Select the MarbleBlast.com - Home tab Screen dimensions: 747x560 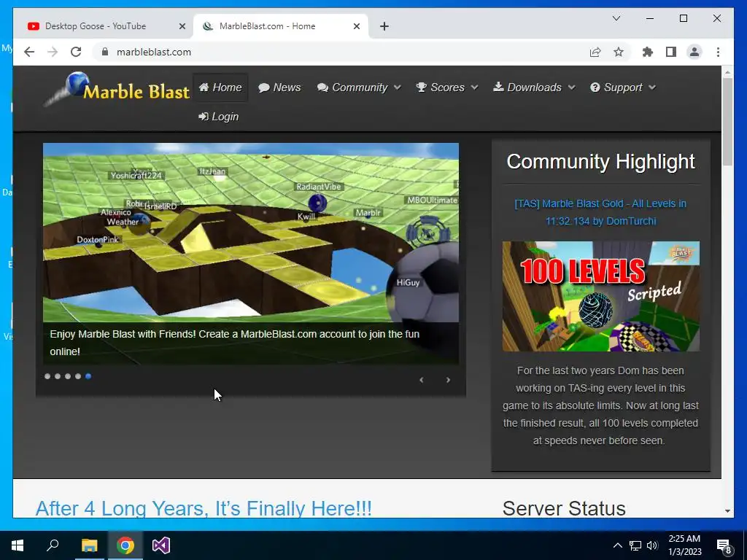pyautogui.click(x=280, y=26)
